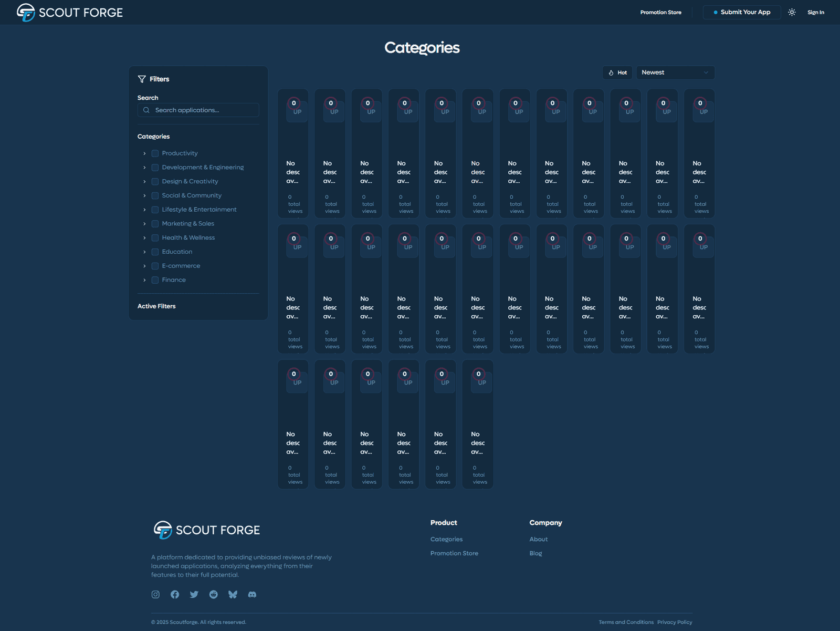Expand the Health & Wellness chevron

(x=144, y=238)
